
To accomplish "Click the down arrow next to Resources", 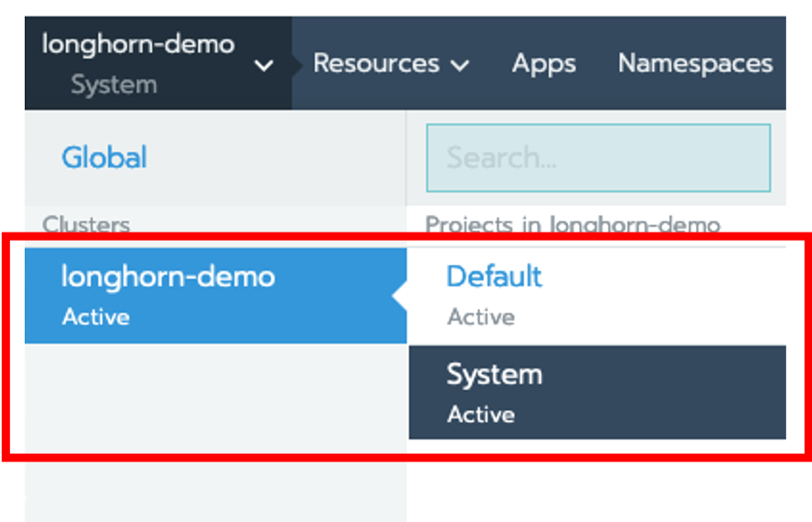I will (x=461, y=65).
